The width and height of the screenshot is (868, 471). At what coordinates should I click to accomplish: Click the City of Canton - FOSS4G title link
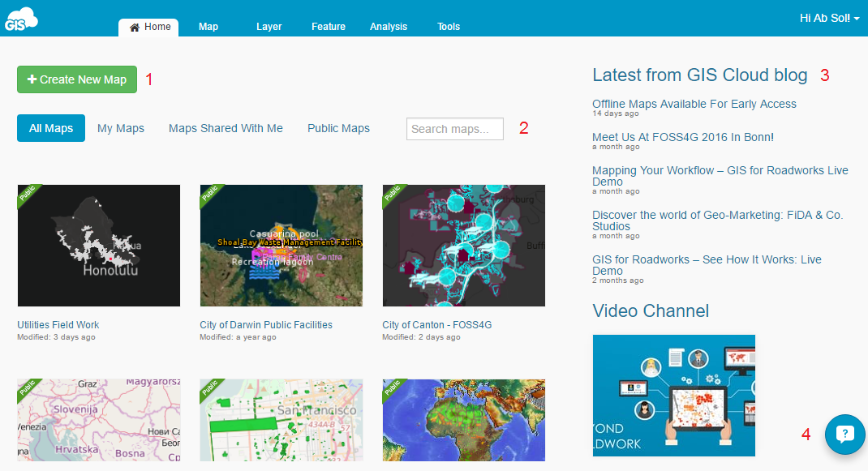coord(437,325)
